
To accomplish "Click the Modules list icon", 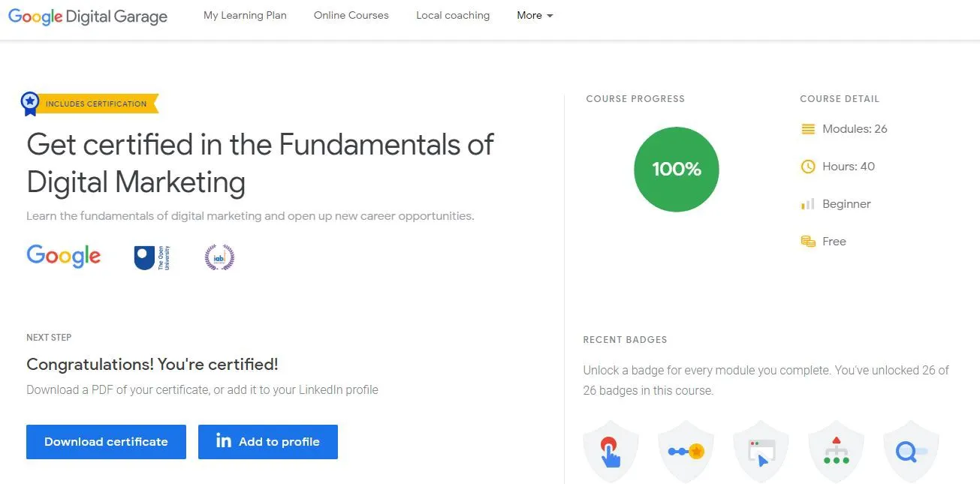I will [808, 129].
